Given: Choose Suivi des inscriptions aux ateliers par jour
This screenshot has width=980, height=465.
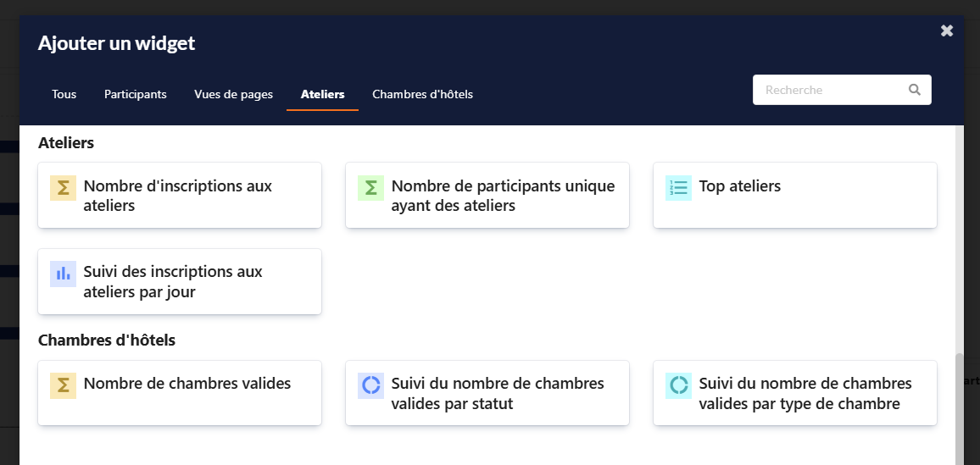Looking at the screenshot, I should pyautogui.click(x=180, y=282).
